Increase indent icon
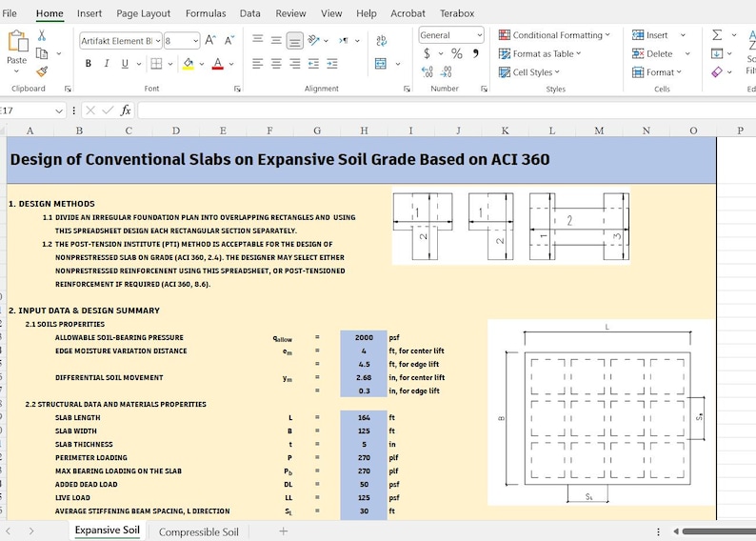Screen dimensions: 756x541 point(332,63)
